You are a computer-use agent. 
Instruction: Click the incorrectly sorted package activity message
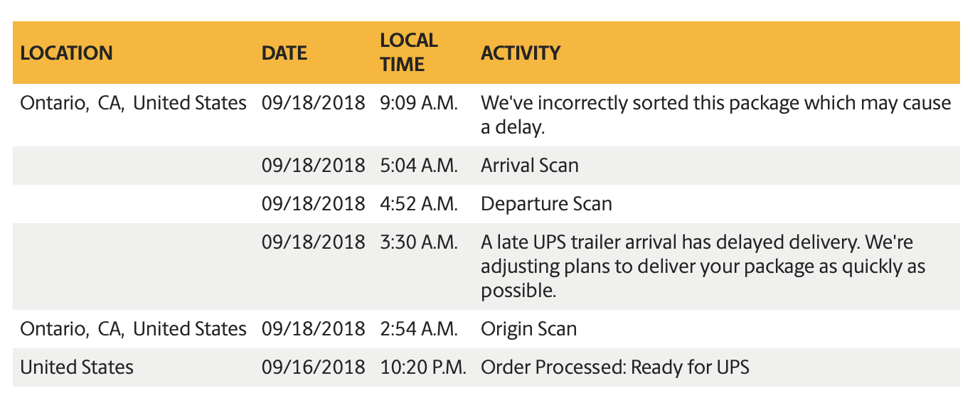[716, 115]
